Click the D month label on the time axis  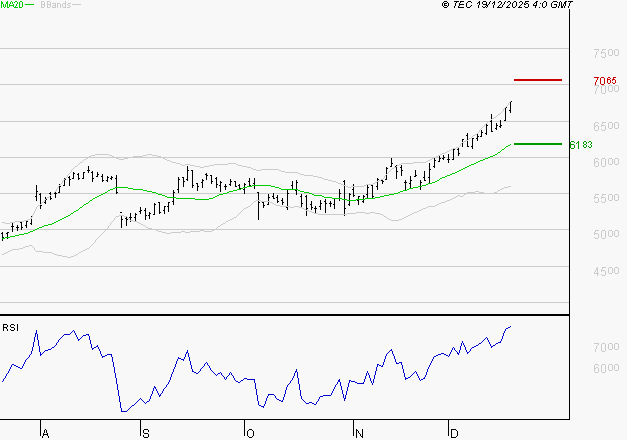click(x=454, y=434)
